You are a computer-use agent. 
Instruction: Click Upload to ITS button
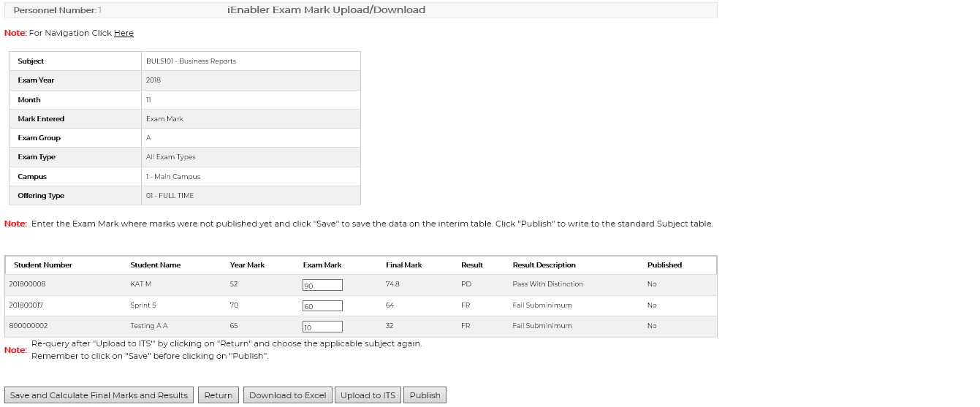pos(368,395)
